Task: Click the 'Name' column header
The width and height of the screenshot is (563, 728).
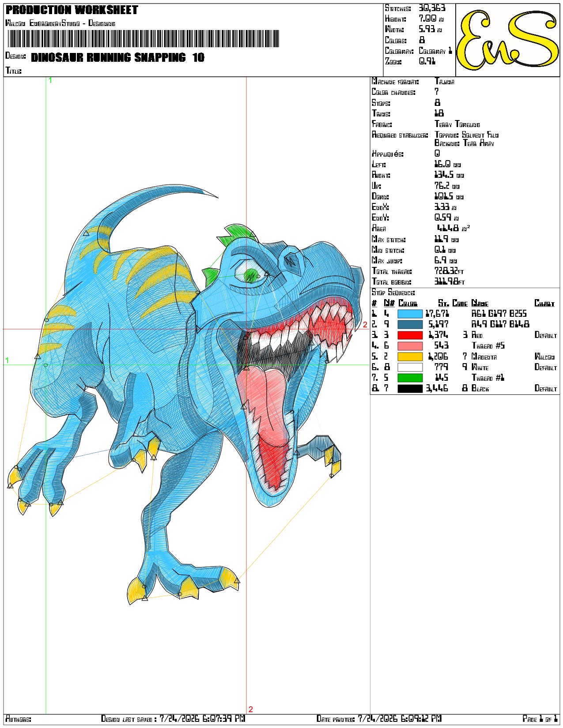Action: [x=480, y=303]
